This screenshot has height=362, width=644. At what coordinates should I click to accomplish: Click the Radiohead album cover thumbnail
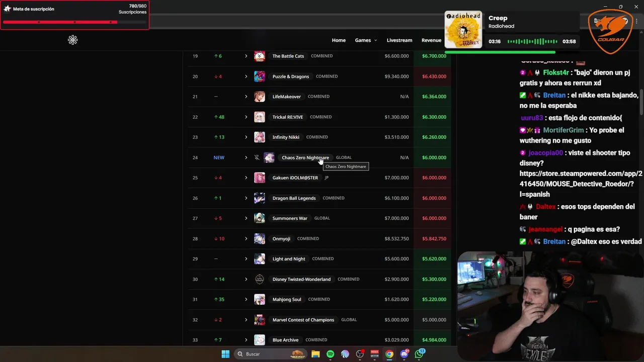point(463,30)
